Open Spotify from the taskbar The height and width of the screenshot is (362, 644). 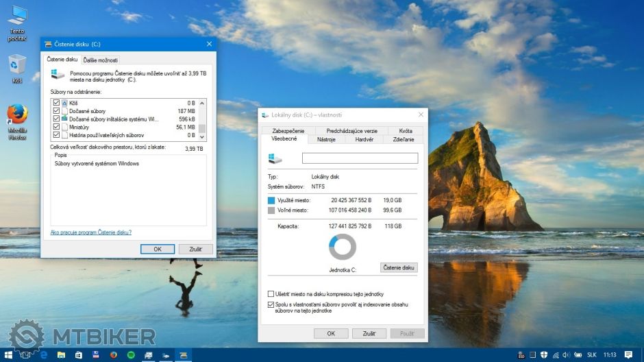[131, 354]
